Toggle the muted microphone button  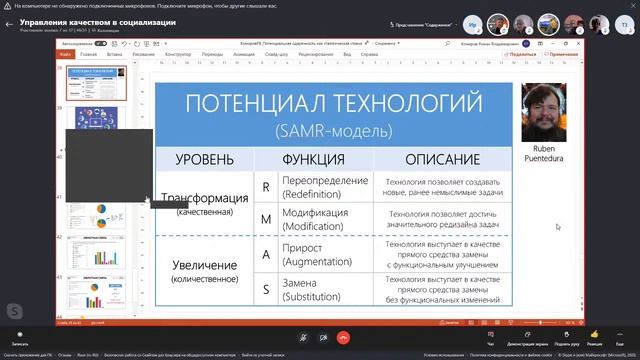coord(303,338)
